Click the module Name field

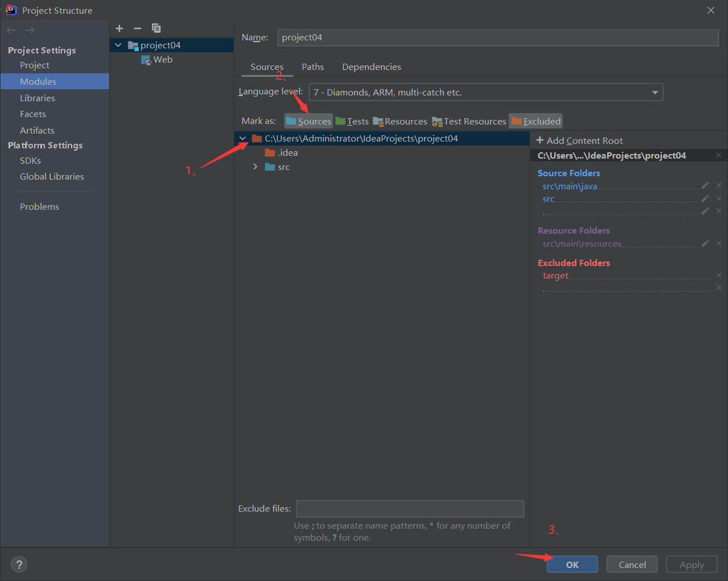coord(498,37)
